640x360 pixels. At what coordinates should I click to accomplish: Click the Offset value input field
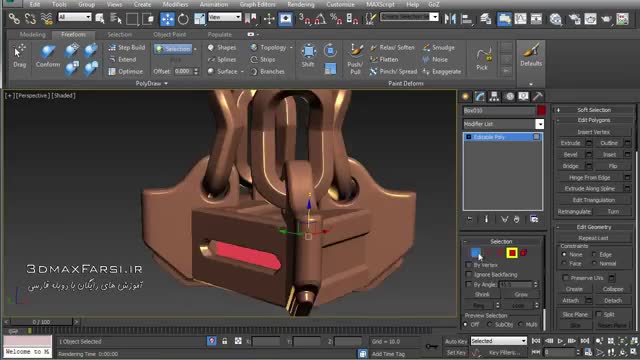point(183,71)
